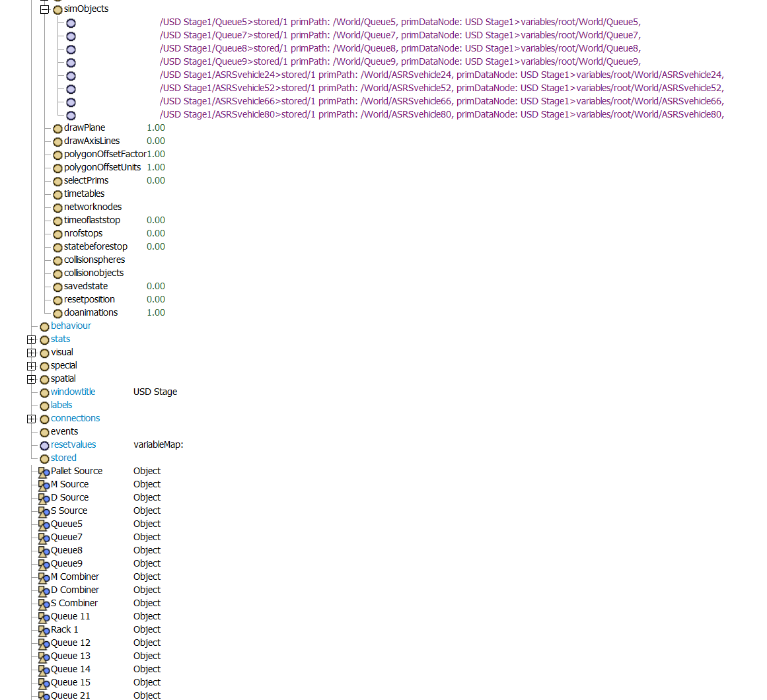The image size is (767, 700).
Task: Click the Queue5 object icon
Action: click(x=44, y=524)
